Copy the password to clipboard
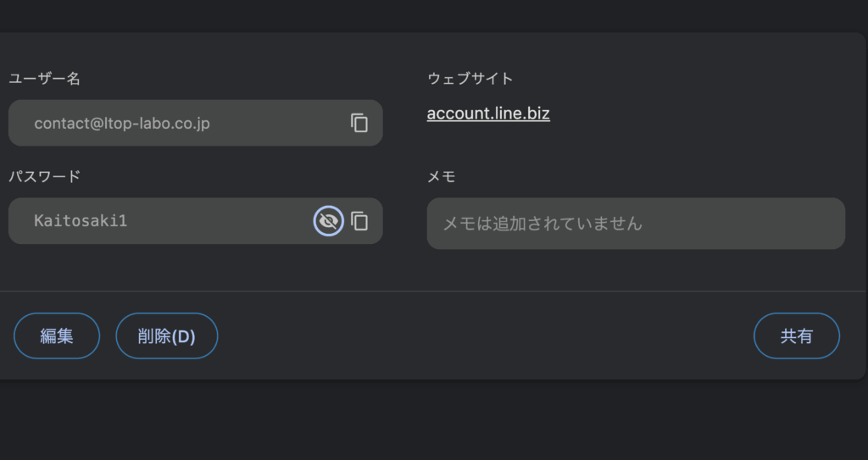Image resolution: width=868 pixels, height=460 pixels. pos(359,221)
